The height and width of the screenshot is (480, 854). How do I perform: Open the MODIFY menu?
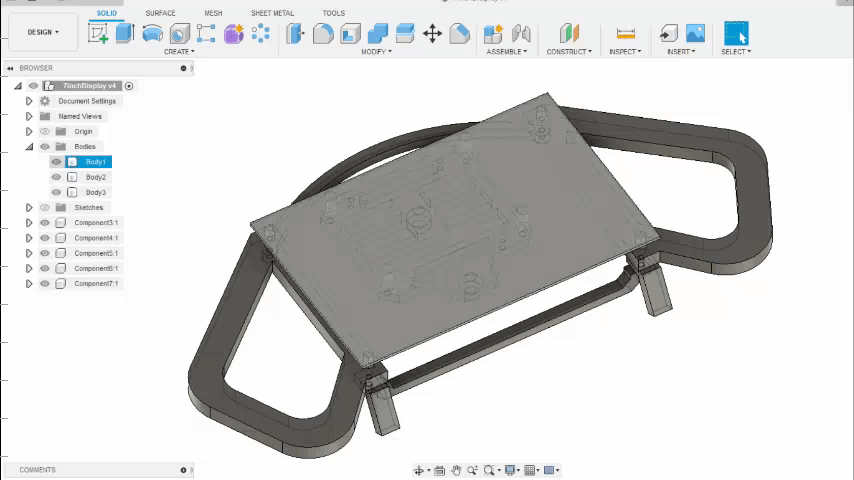(x=376, y=51)
